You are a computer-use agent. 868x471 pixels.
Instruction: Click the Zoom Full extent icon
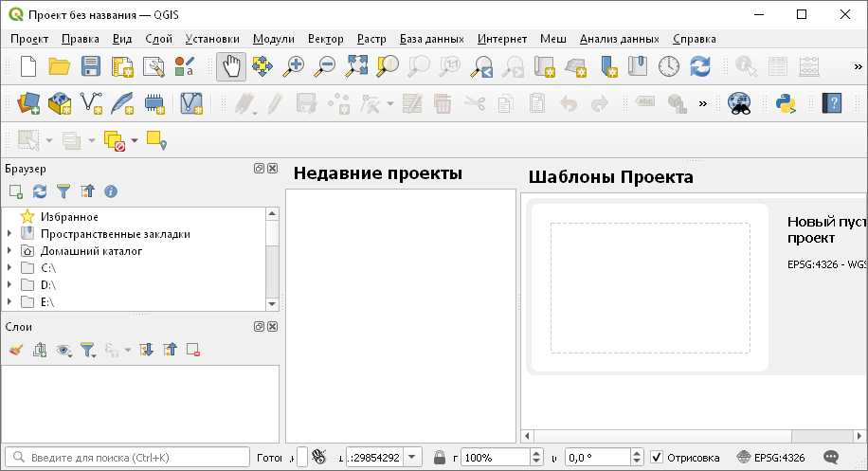[x=356, y=66]
